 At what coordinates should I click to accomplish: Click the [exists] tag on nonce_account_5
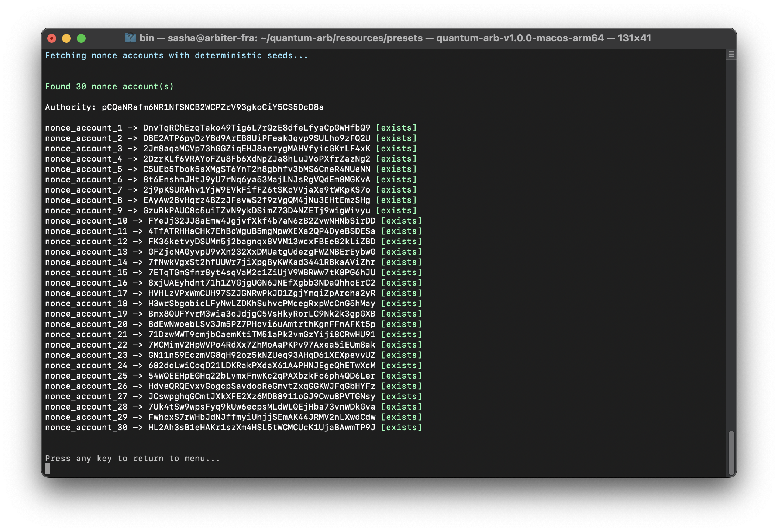pos(396,169)
